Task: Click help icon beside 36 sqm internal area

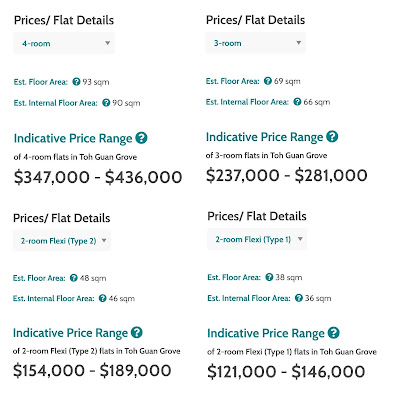Action: [x=299, y=298]
